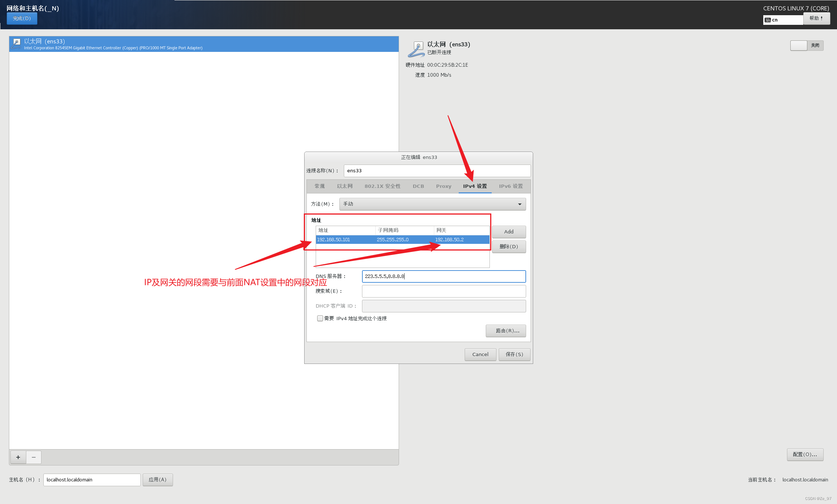Open the IPv6 设置 tab

click(510, 186)
